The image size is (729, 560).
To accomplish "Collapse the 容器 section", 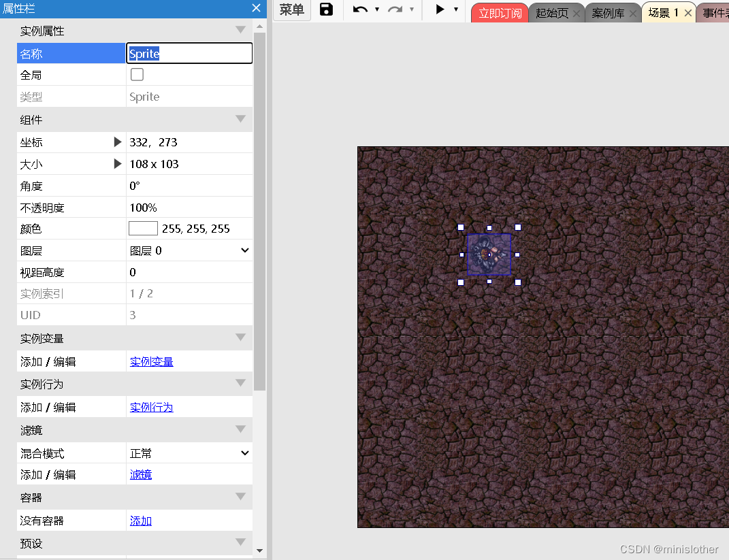I will 240,496.
